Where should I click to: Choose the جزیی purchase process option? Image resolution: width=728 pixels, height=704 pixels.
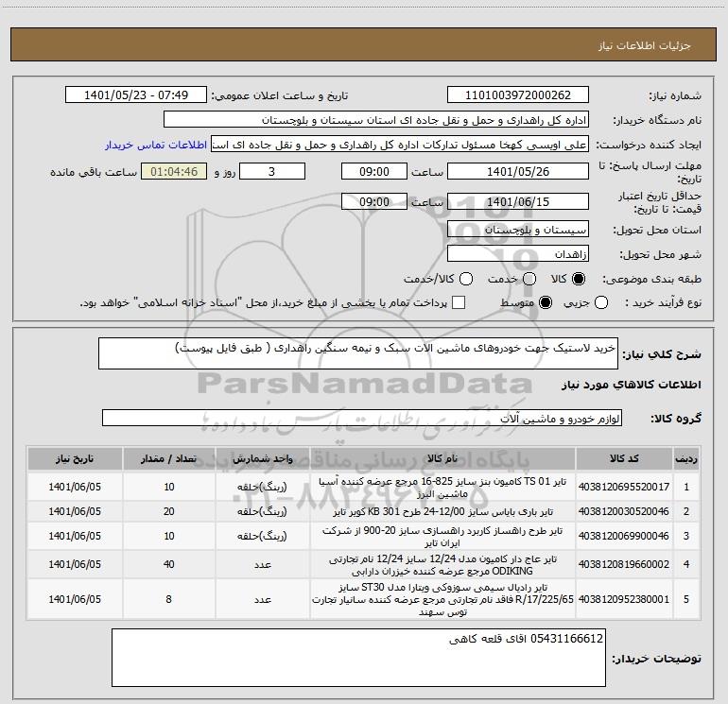[601, 303]
